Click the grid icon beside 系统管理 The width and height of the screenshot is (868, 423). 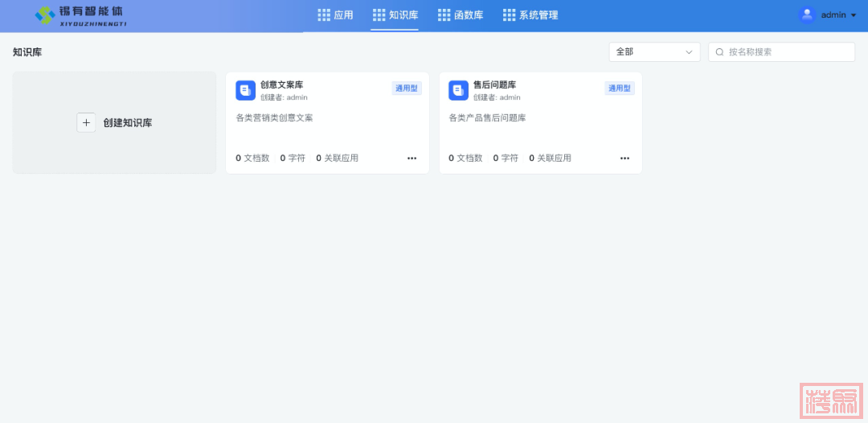(x=509, y=15)
